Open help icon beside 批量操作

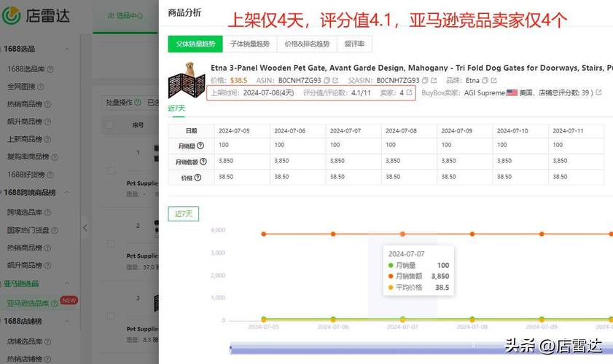pos(138,103)
